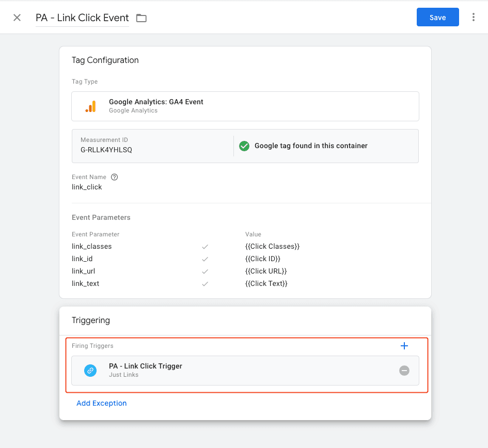Click the Add Exception link
This screenshot has height=448, width=488.
click(101, 403)
